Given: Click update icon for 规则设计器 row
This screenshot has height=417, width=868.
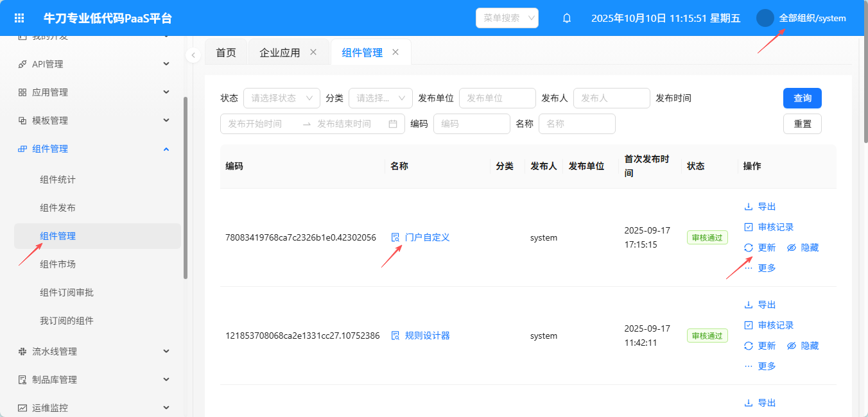Looking at the screenshot, I should [x=748, y=346].
